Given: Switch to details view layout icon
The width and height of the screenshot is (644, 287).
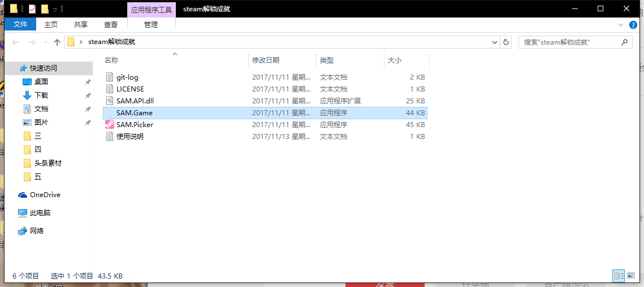Looking at the screenshot, I should tap(619, 276).
